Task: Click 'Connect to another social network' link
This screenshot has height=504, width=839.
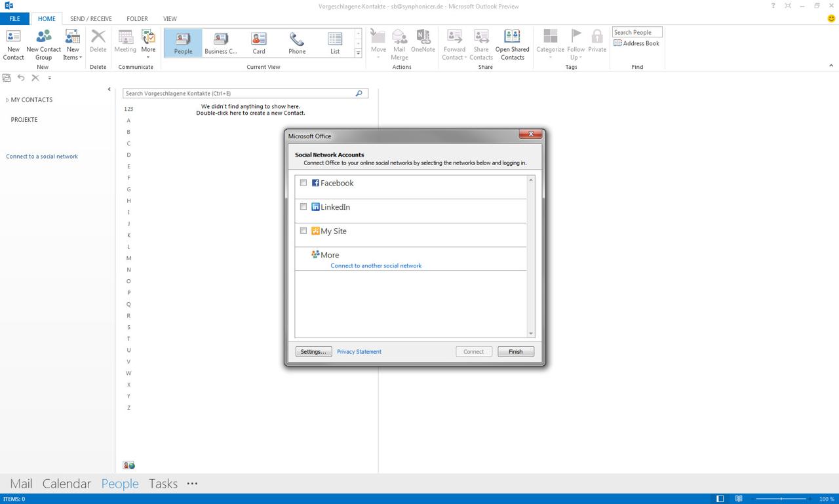Action: click(x=376, y=266)
